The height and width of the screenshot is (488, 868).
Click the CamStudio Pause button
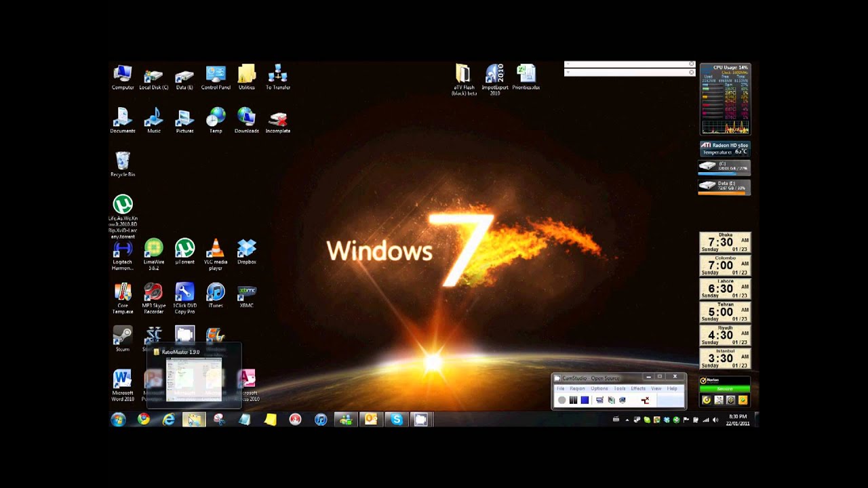[573, 400]
